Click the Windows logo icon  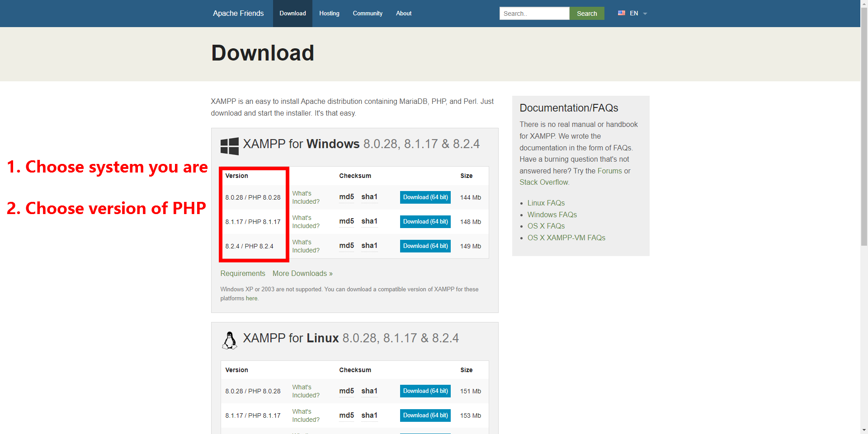[230, 146]
